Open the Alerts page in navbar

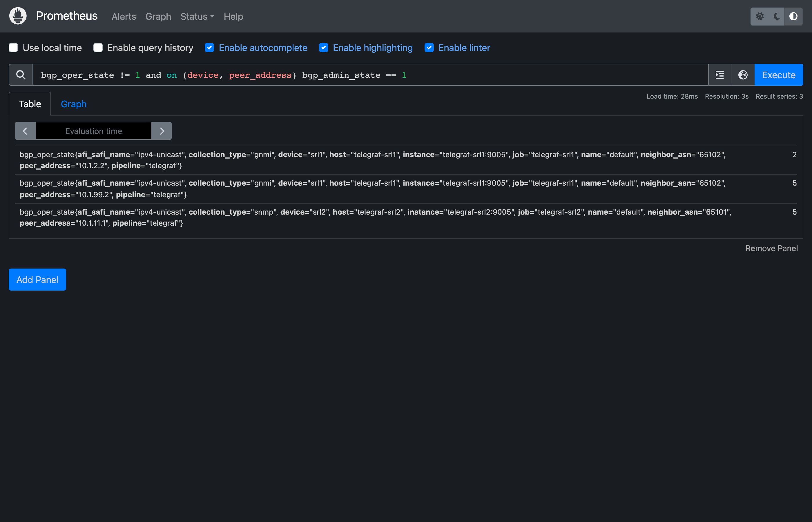point(124,16)
